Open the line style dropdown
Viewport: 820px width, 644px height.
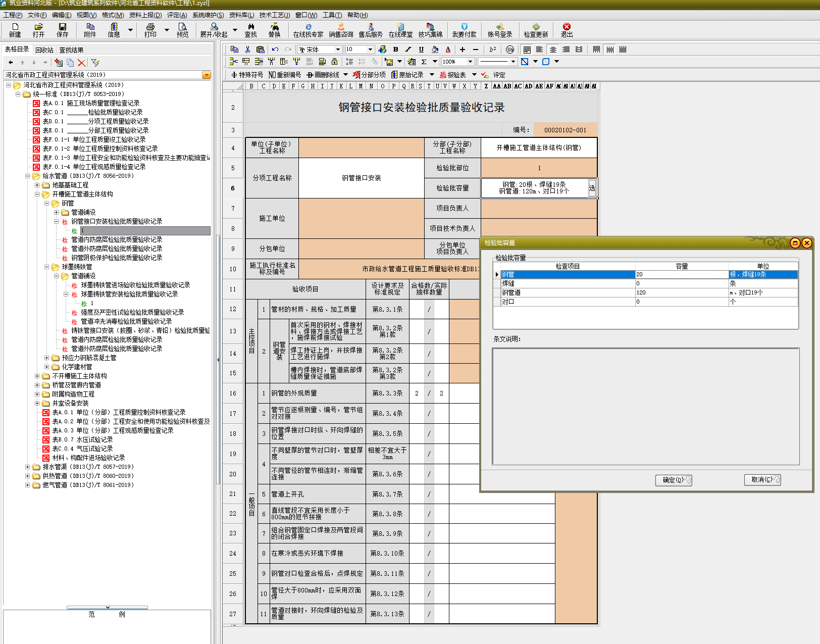(x=513, y=61)
